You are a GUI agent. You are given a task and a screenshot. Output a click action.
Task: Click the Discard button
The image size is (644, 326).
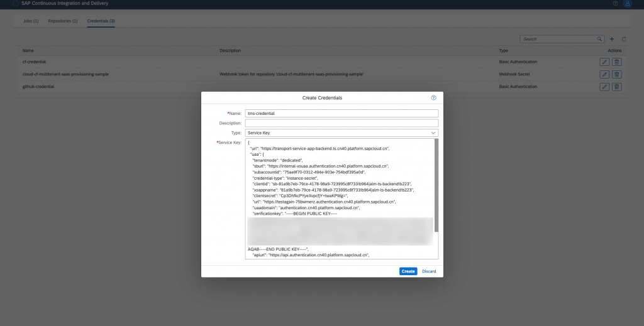[x=429, y=271]
